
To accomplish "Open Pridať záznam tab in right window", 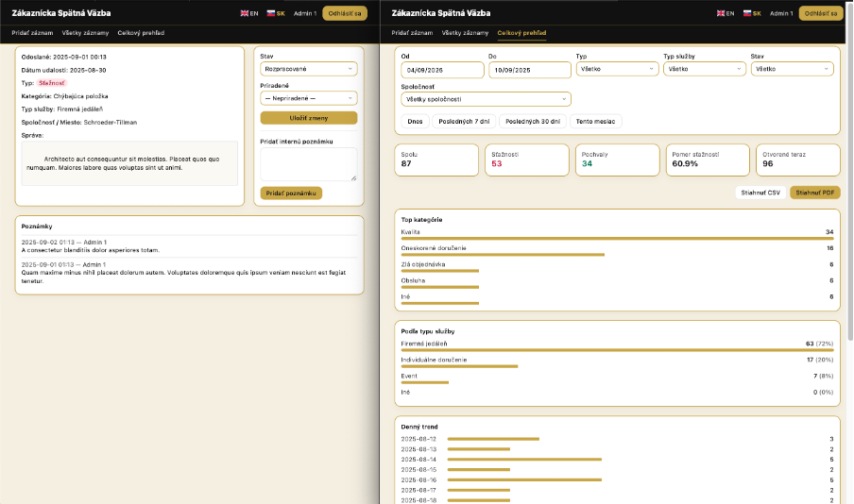I will click(412, 33).
